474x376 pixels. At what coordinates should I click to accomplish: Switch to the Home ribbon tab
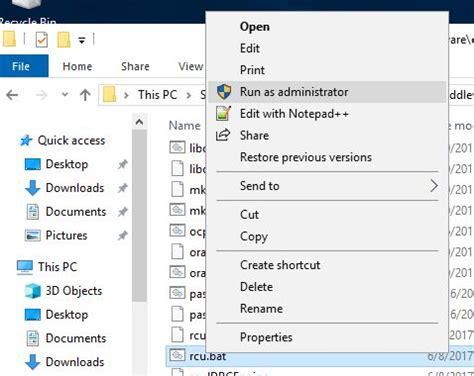tap(77, 66)
